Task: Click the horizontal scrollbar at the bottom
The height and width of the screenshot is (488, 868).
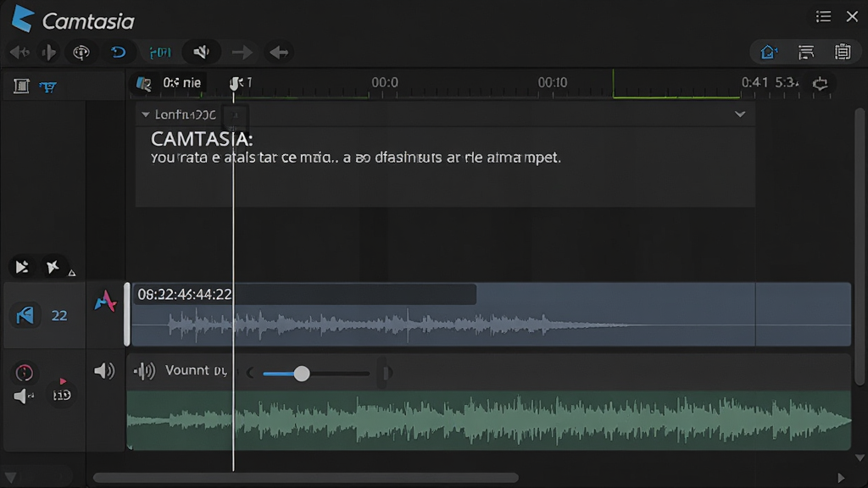Action: coord(305,477)
